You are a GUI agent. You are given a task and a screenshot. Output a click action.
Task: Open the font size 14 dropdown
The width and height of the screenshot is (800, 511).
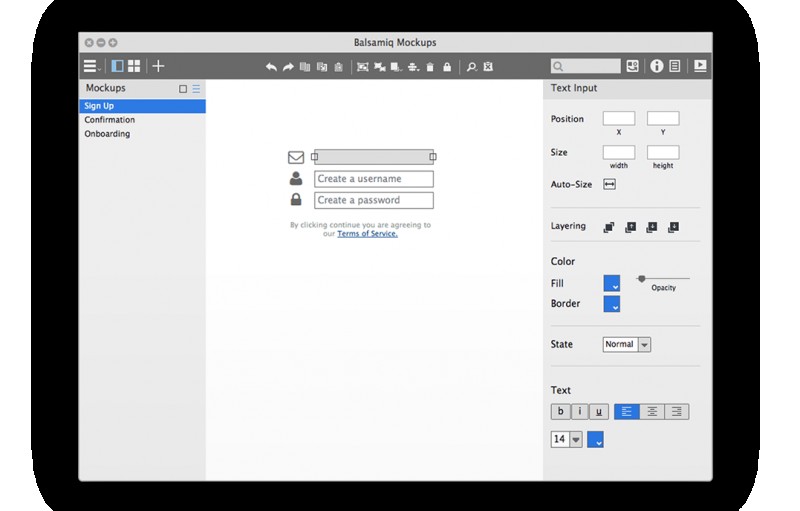[567, 439]
